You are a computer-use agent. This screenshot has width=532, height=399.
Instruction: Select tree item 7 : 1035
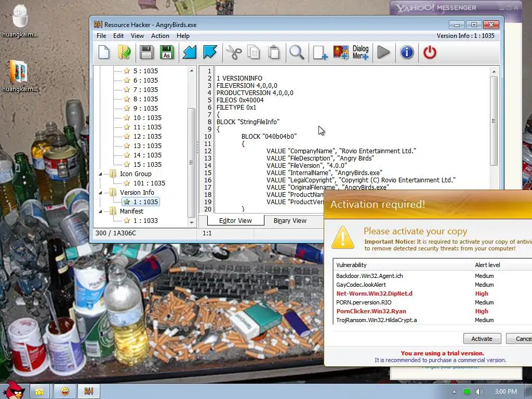coord(145,89)
